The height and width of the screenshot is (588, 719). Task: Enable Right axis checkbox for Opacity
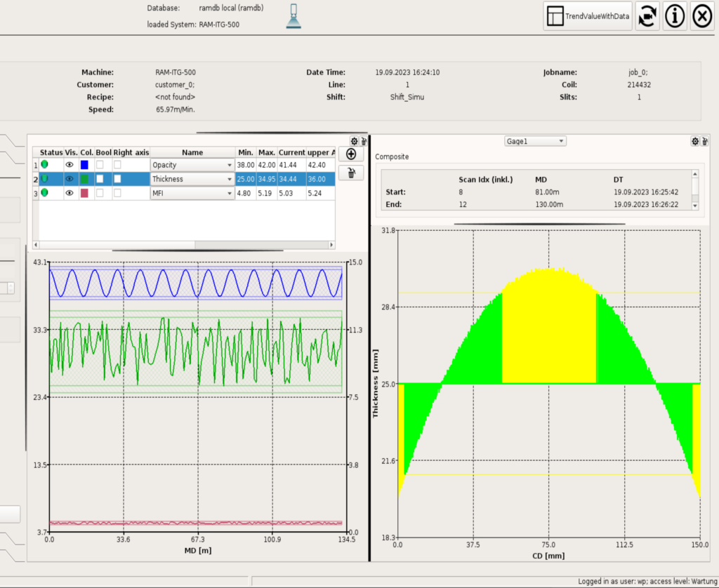pyautogui.click(x=117, y=165)
